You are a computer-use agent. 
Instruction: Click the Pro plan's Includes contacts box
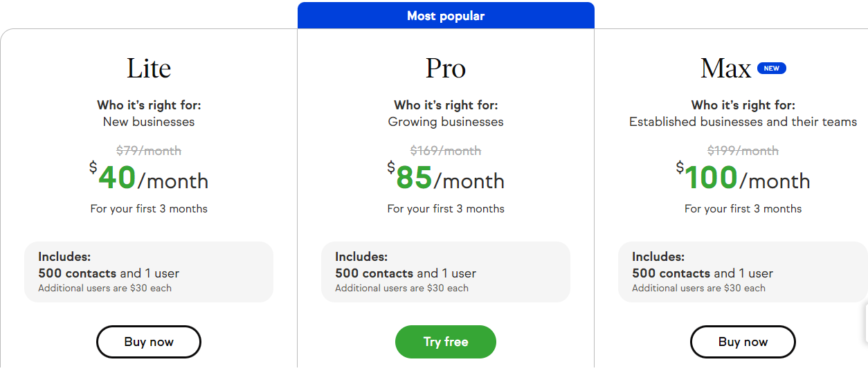pos(446,272)
